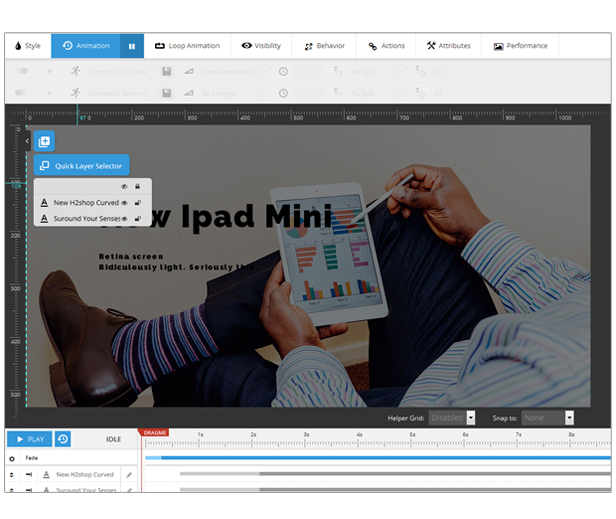Image resolution: width=616 pixels, height=519 pixels.
Task: Select New H2shop Curved in layer selector
Action: 86,203
